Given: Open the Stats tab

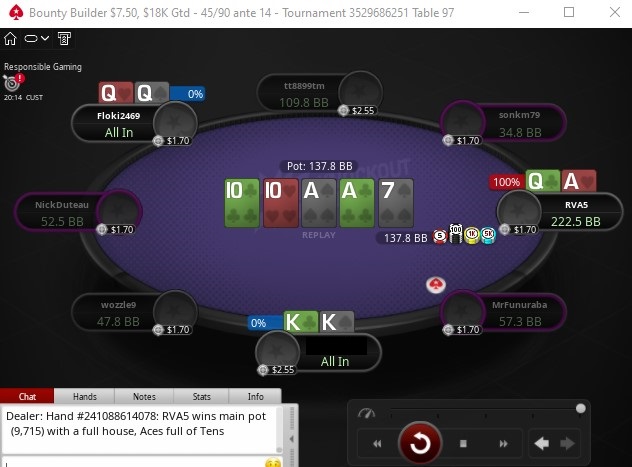Looking at the screenshot, I should tap(202, 396).
